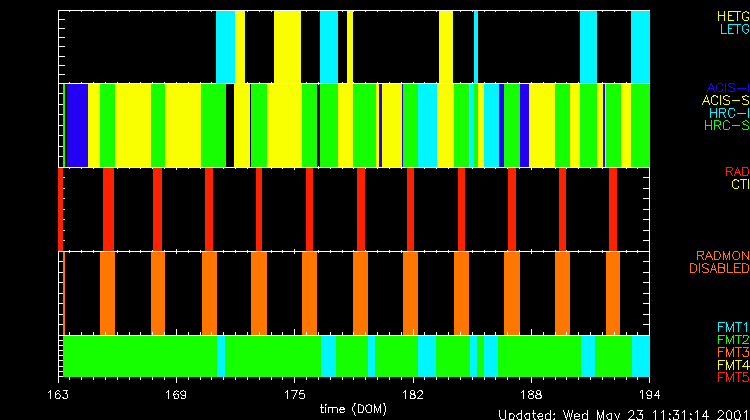Click the RADMON legend text
Viewport: 750px width, 420px height.
point(722,256)
